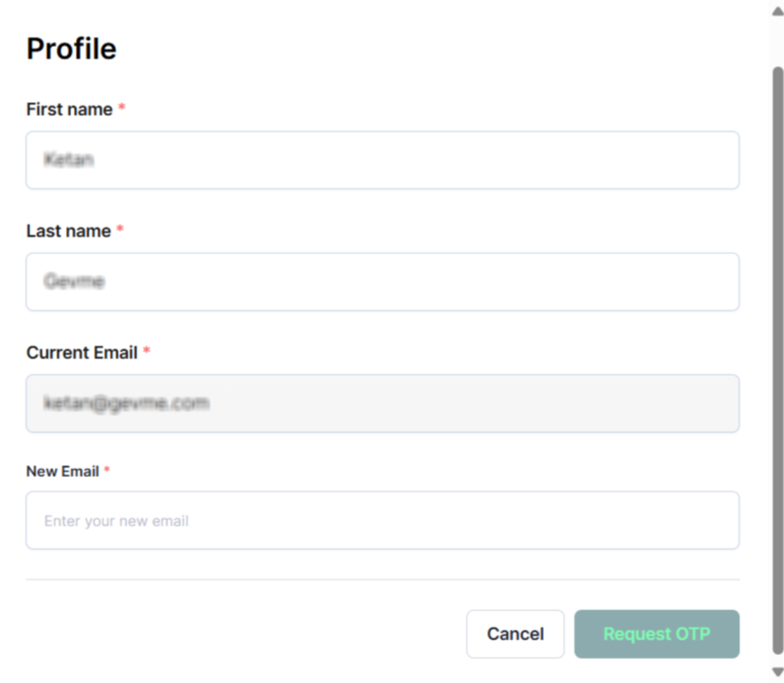Click the blurred email address text
784x683 pixels.
click(x=127, y=403)
